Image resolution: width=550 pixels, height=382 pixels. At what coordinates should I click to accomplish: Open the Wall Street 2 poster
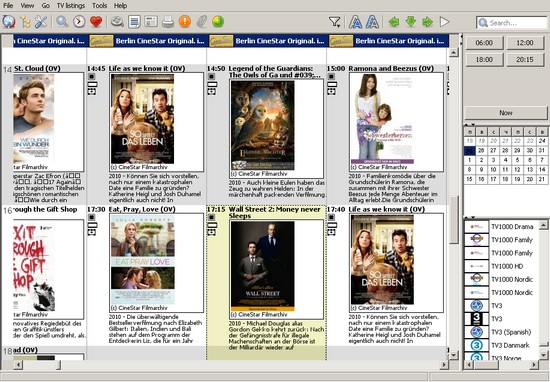[x=263, y=266]
